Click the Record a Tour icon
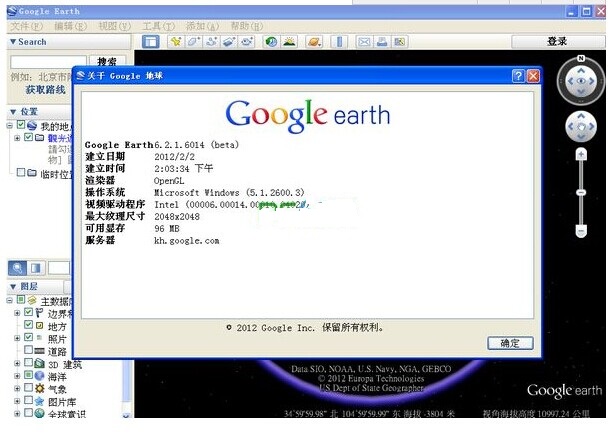 247,42
